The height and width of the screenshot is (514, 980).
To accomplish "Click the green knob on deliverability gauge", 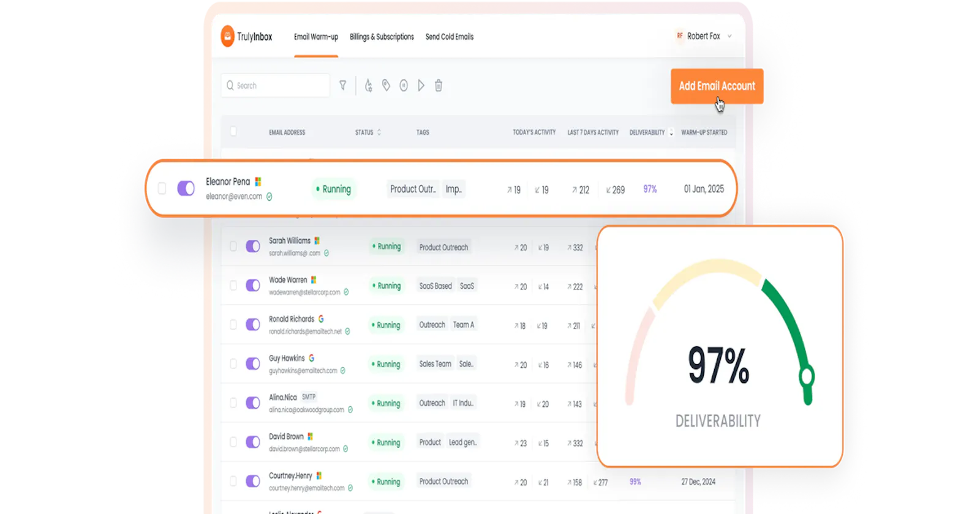I will point(807,376).
